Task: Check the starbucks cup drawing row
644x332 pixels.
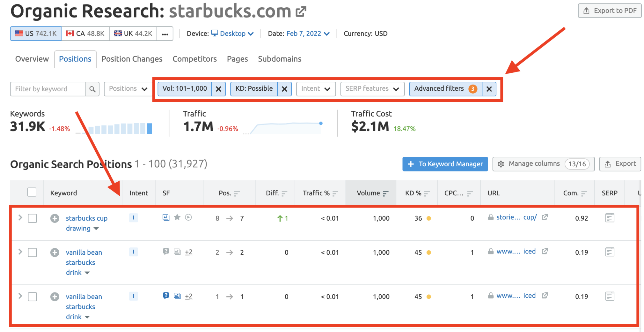Action: 33,218
